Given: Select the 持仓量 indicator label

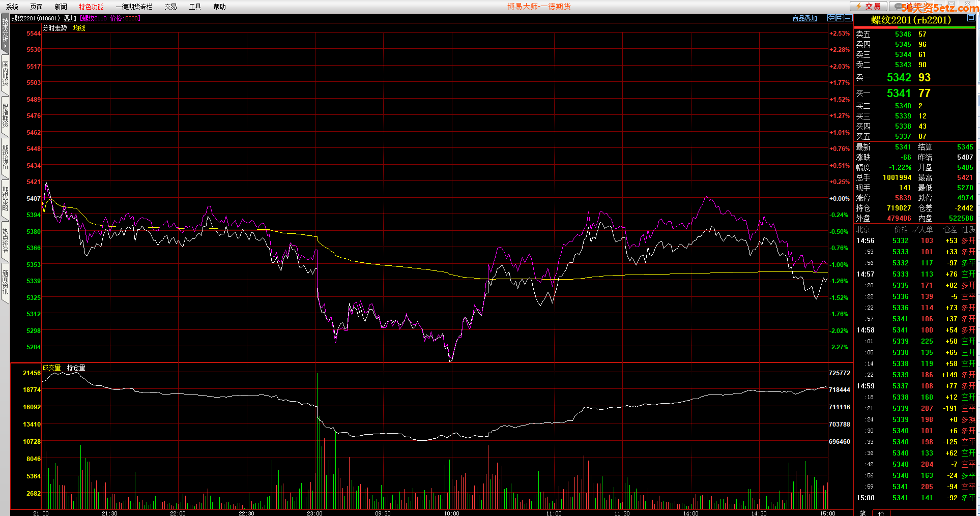Looking at the screenshot, I should [76, 368].
